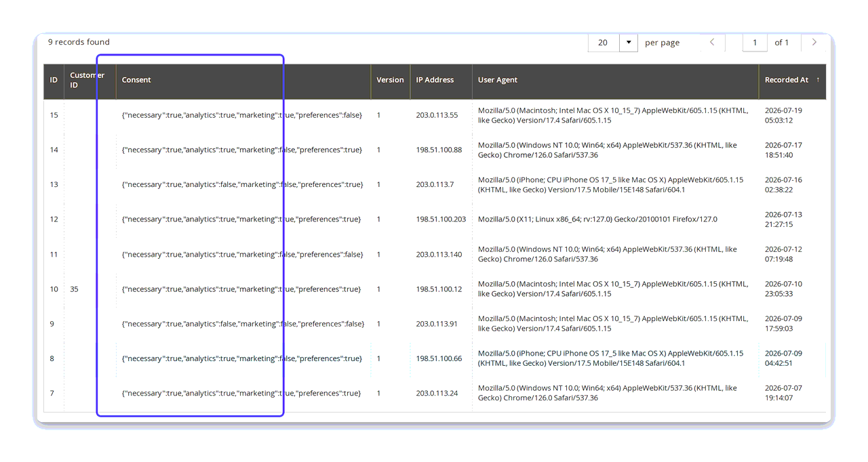Screen dimensions: 868x462
Task: Click the current page number field
Action: pos(755,43)
